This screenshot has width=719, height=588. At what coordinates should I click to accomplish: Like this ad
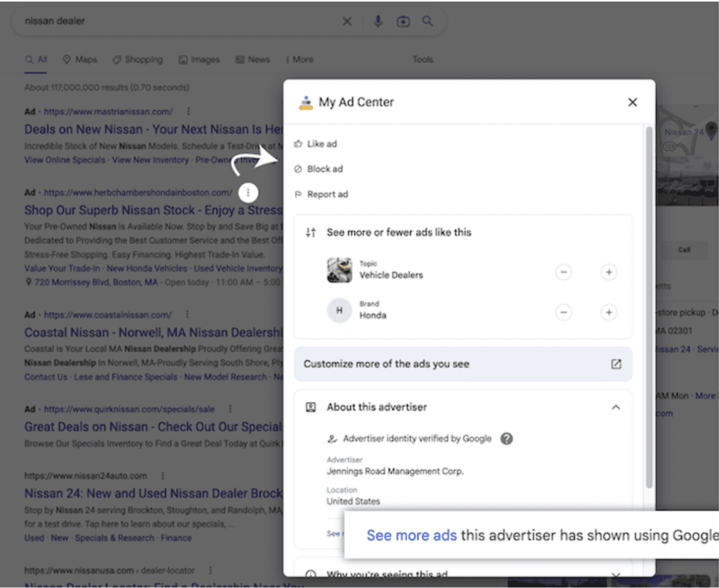click(x=316, y=144)
